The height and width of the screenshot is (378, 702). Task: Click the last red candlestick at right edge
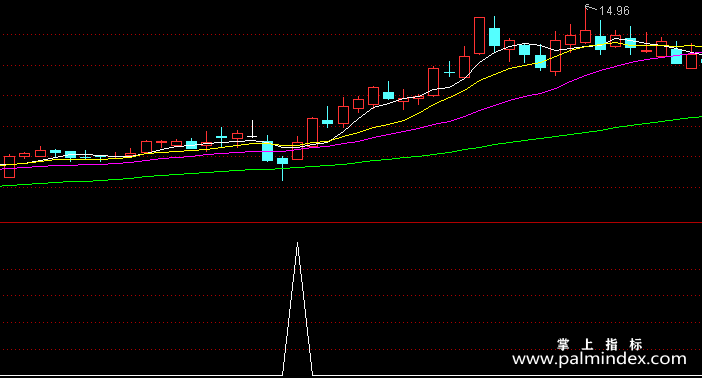(x=691, y=60)
